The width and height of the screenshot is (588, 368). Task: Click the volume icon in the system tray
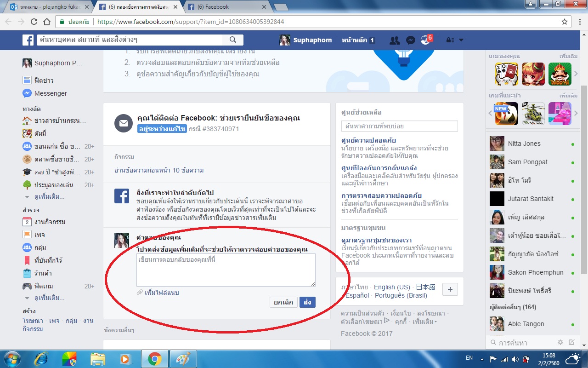515,359
